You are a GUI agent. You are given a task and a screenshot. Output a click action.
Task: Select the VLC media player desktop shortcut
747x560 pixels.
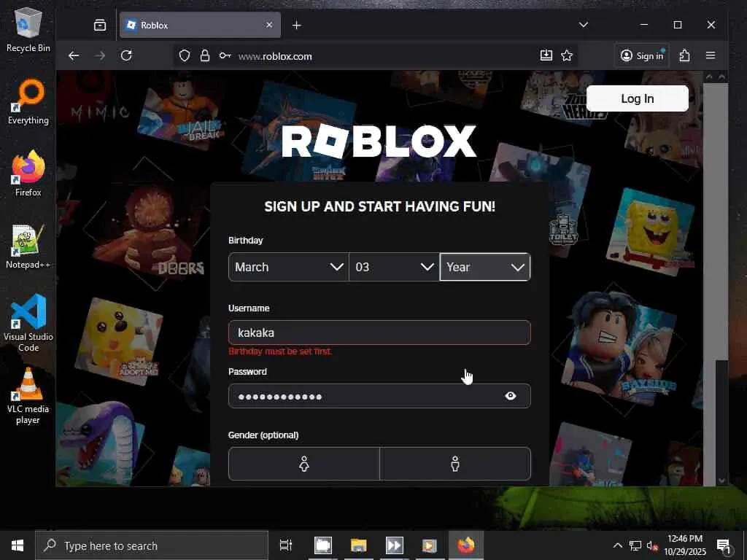pyautogui.click(x=28, y=396)
